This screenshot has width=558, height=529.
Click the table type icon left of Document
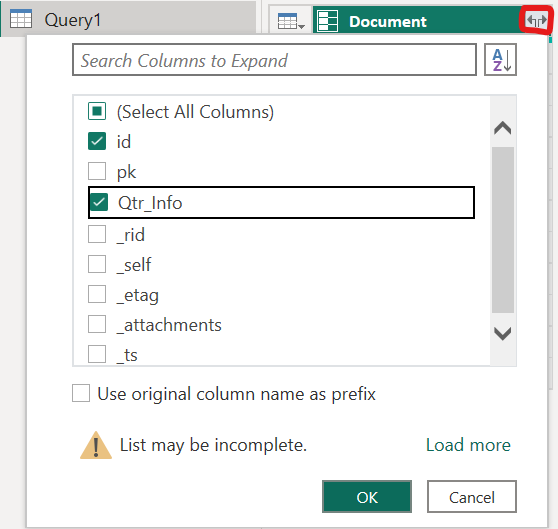pos(291,21)
